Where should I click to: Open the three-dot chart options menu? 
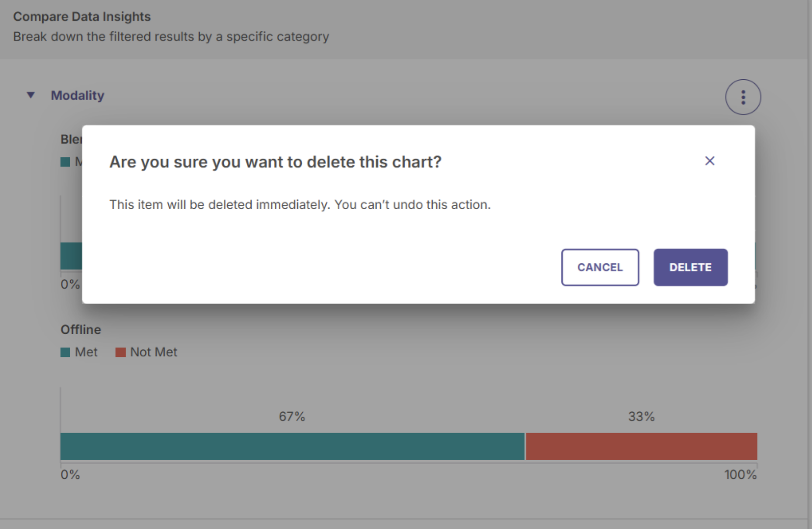click(x=743, y=97)
